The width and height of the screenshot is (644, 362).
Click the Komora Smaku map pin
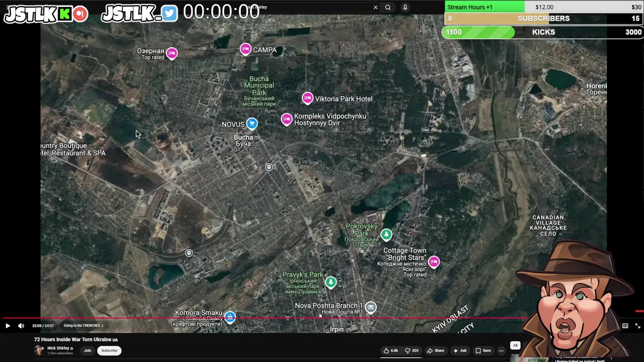coord(230,317)
